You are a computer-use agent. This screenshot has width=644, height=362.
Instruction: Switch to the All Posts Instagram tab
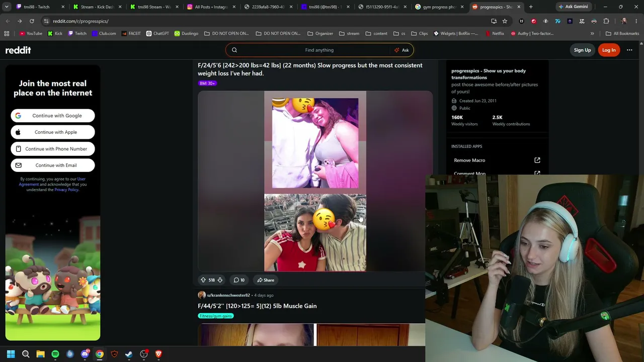211,7
